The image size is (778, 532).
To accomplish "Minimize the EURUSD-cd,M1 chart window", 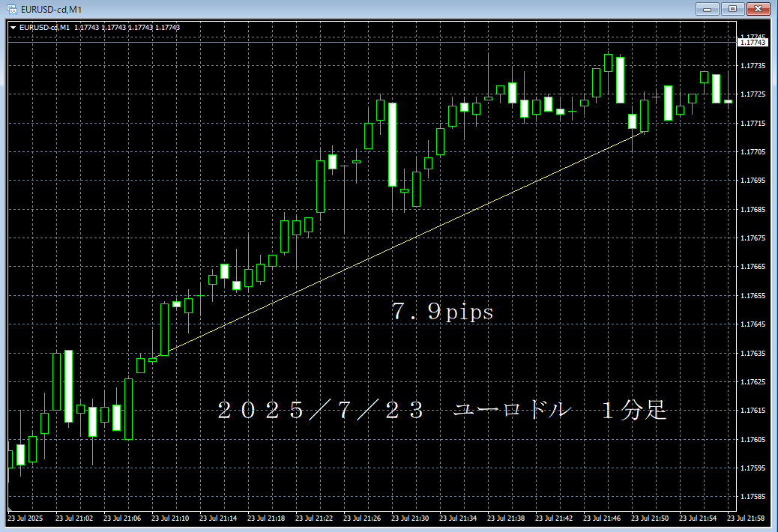I will 707,9.
